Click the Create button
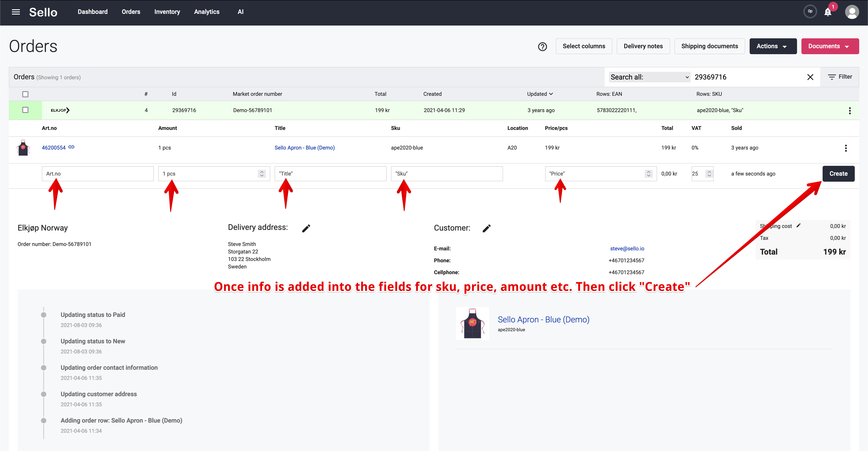Screen dimensions: 868x451 click(838, 174)
